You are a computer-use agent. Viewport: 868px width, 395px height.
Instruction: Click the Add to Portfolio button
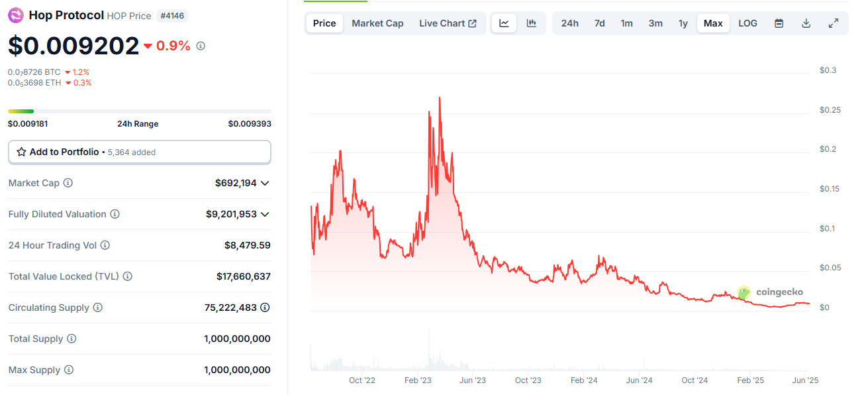(x=140, y=152)
